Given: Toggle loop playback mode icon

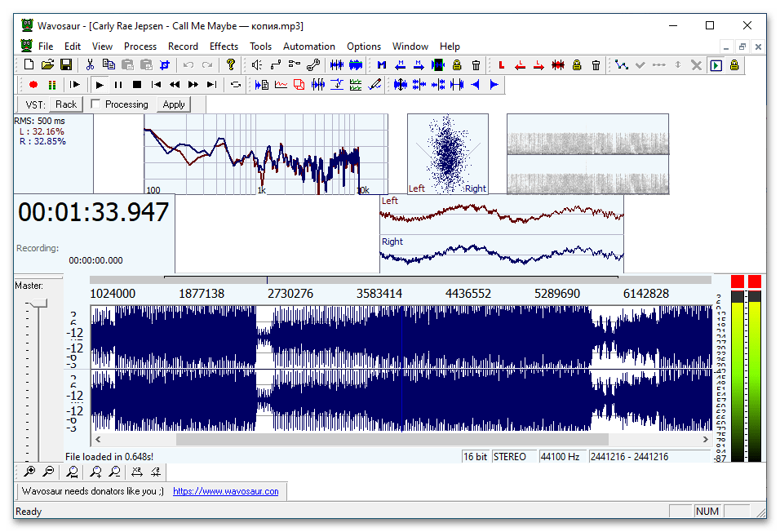Looking at the screenshot, I should tap(236, 85).
